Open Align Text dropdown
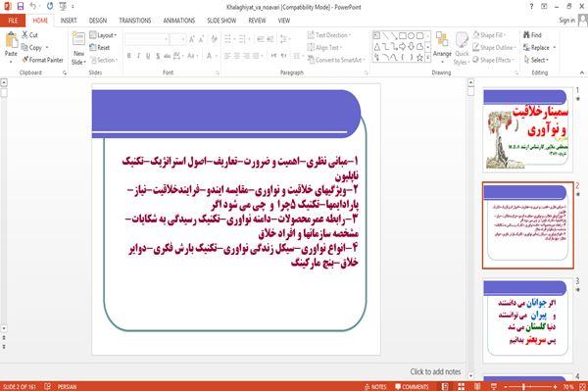The height and width of the screenshot is (391, 588). click(x=324, y=47)
